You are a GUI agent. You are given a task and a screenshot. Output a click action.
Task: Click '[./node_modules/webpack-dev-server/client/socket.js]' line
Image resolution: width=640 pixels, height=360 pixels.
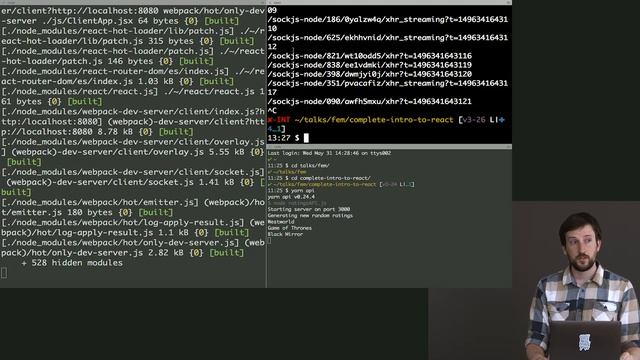click(133, 172)
